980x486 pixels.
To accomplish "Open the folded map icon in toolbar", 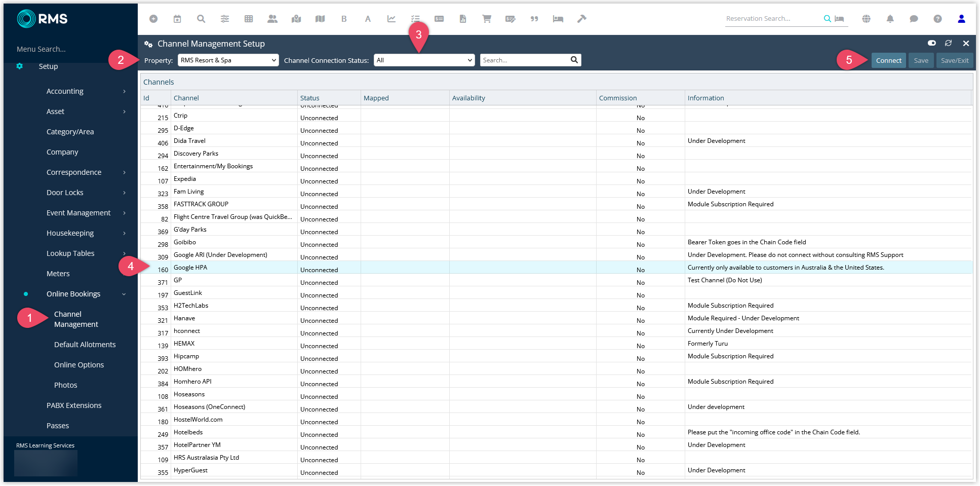I will tap(320, 19).
